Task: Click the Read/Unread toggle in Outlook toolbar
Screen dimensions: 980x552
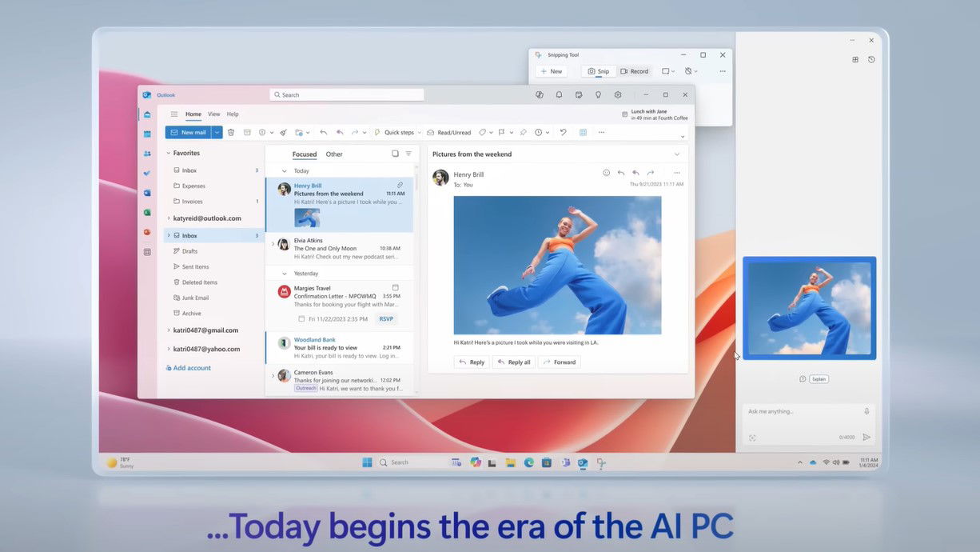Action: 449,132
